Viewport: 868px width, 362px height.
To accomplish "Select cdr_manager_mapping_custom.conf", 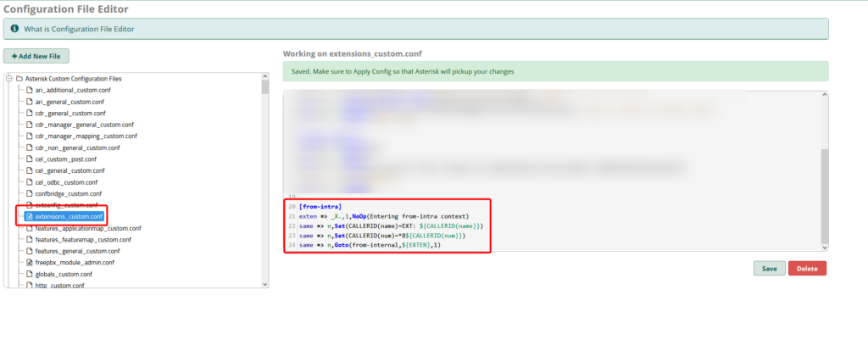I will 86,136.
